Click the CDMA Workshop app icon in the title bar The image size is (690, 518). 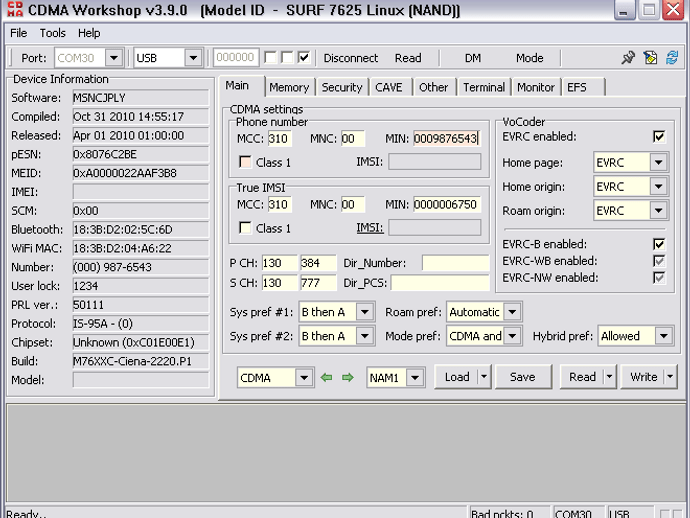(15, 10)
